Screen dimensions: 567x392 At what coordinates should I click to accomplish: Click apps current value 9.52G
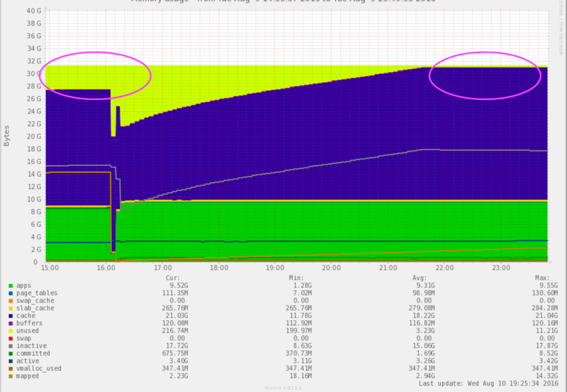click(179, 286)
